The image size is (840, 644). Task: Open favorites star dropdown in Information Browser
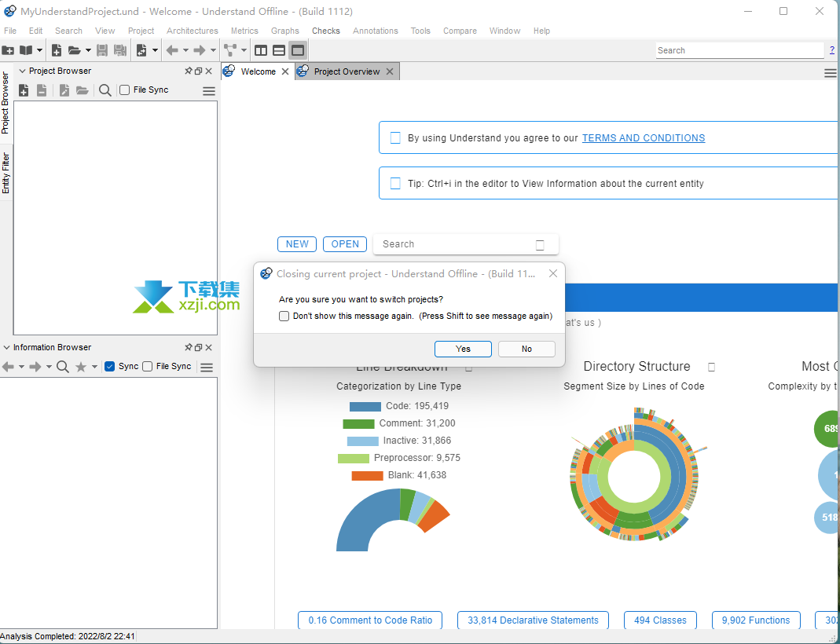coord(94,367)
